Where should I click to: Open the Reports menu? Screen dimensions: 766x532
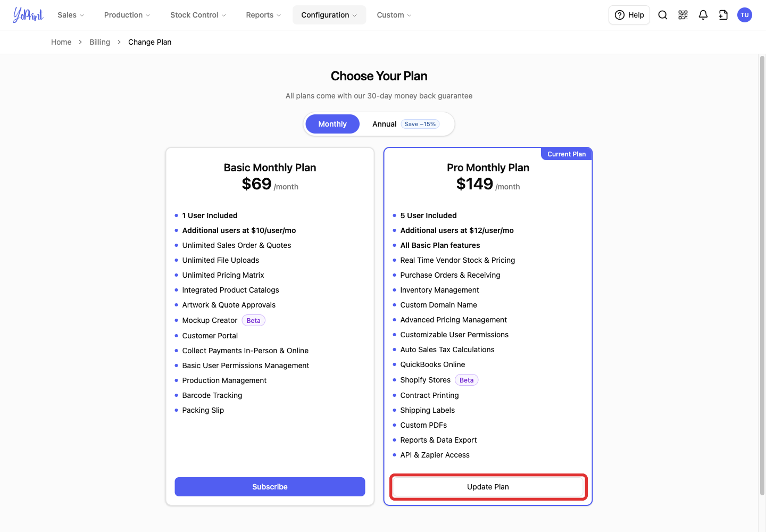pyautogui.click(x=263, y=15)
